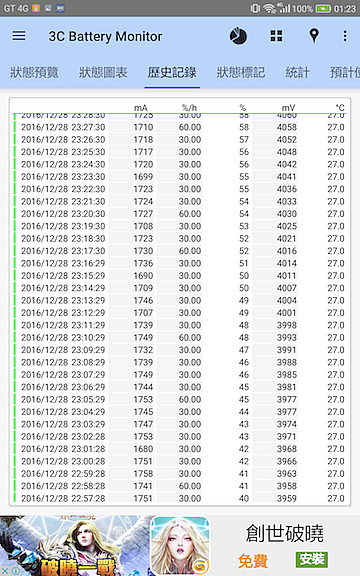The height and width of the screenshot is (576, 360).
Task: Switch to the 狀態圖表 tab
Action: (x=103, y=72)
